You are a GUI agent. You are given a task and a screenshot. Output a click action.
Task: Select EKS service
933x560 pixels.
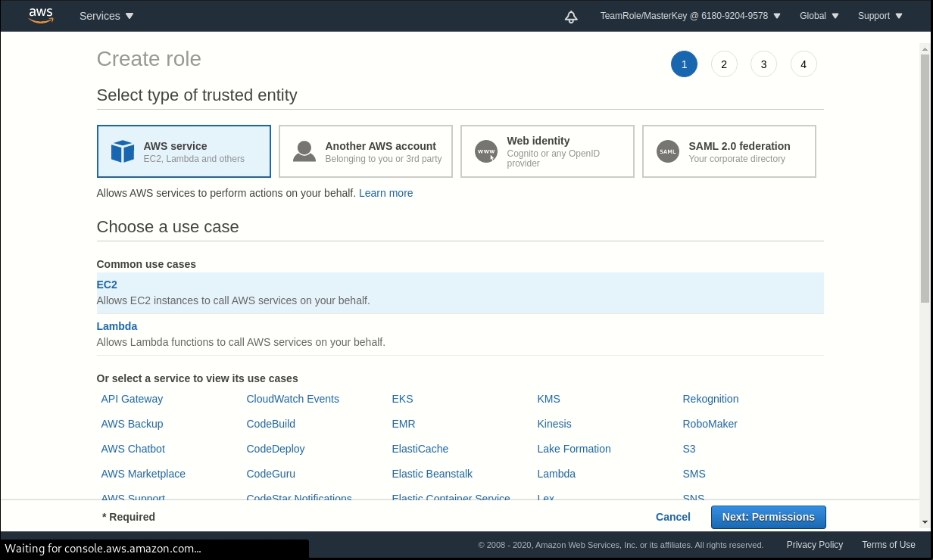point(402,399)
